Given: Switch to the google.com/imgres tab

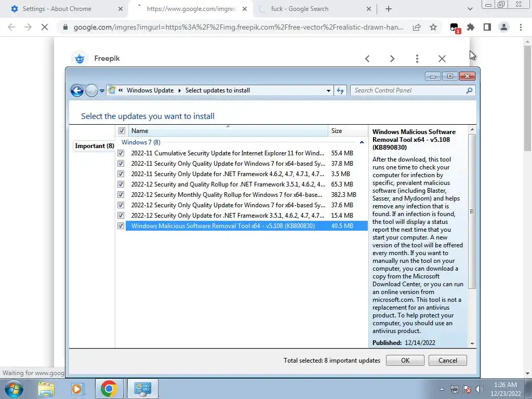Looking at the screenshot, I should [x=191, y=9].
